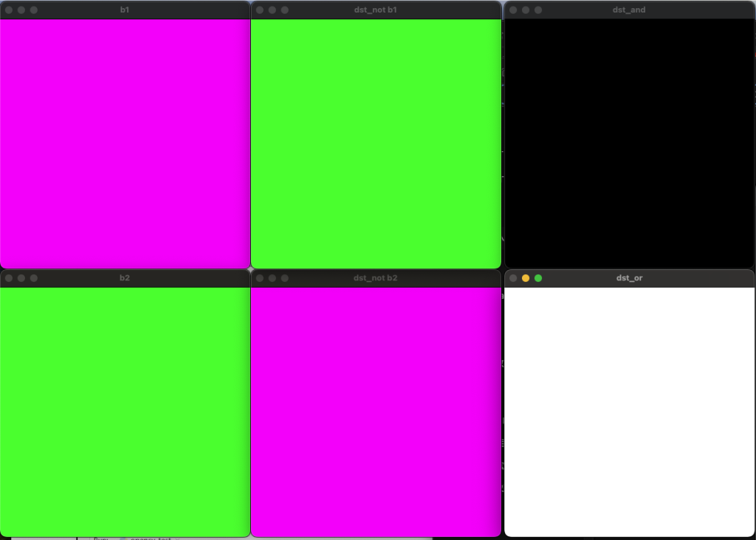Click the magenta image in the b1 window
Screen dimensions: 756x540
[125, 143]
